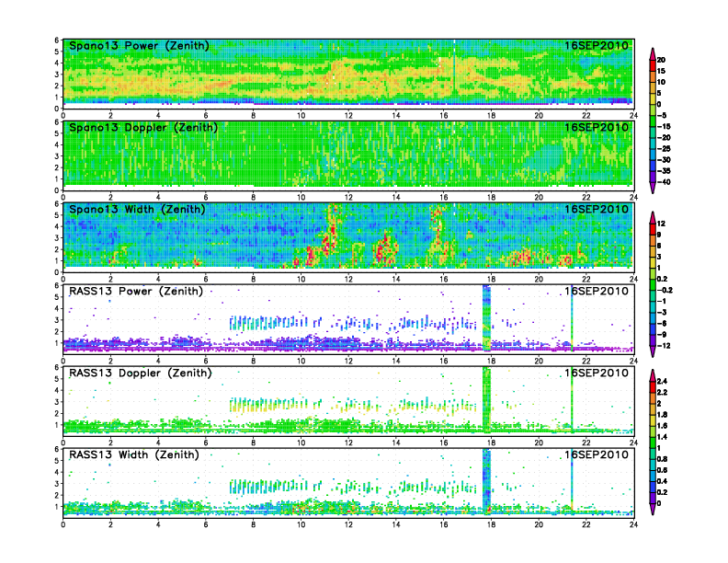The image size is (728, 563).
Task: Click hour 22 tick label under RASS13 Width
Action: click(586, 524)
